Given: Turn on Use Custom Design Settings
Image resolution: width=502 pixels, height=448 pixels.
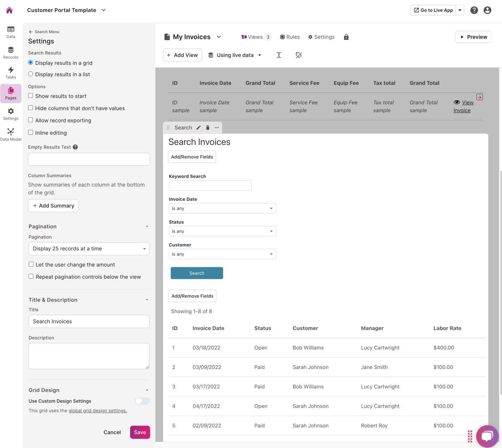Looking at the screenshot, I should point(142,401).
